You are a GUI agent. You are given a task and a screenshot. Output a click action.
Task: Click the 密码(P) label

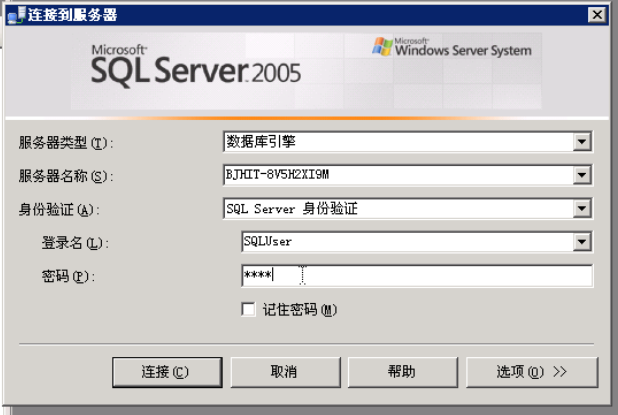coord(68,276)
